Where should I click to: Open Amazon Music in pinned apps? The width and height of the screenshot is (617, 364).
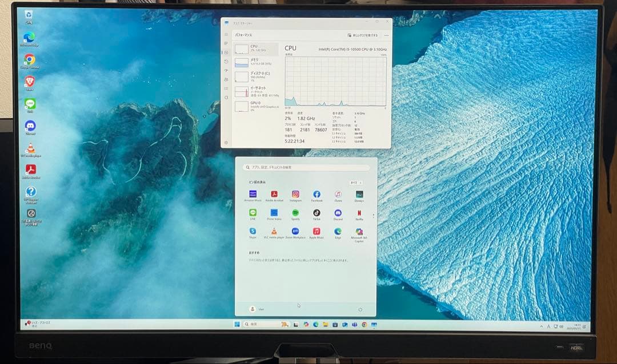[x=253, y=195]
